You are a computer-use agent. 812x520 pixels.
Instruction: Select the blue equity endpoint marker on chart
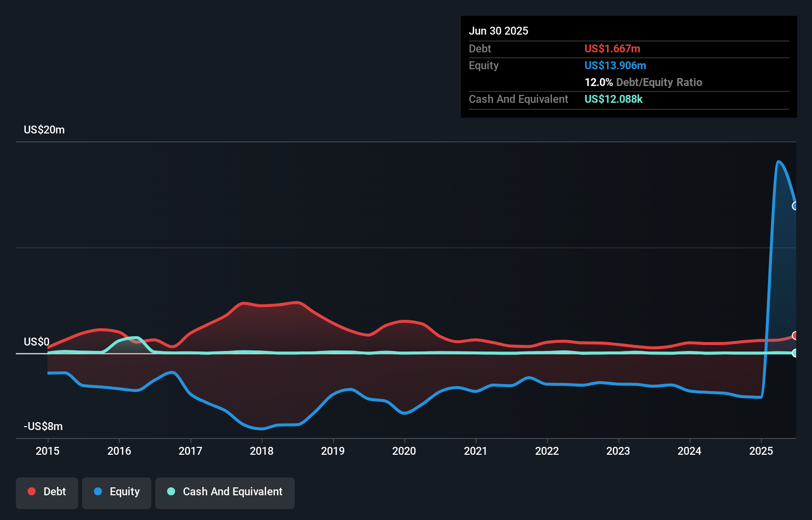pos(795,206)
